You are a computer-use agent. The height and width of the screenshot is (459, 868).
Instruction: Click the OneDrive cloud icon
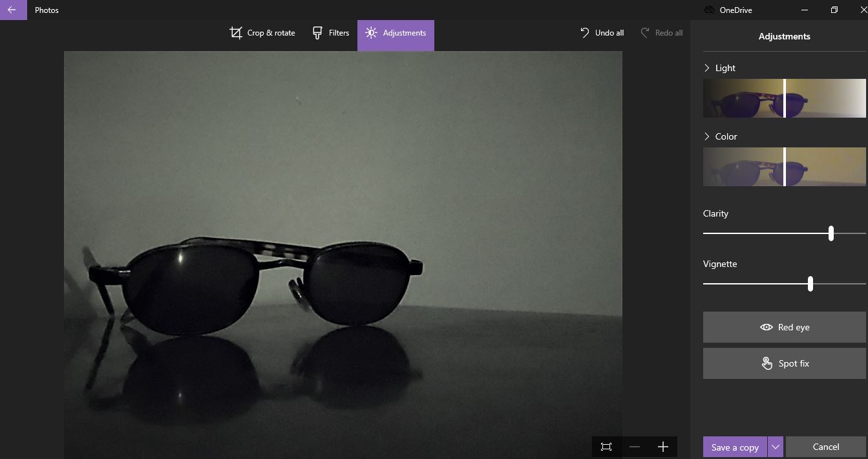pos(709,10)
